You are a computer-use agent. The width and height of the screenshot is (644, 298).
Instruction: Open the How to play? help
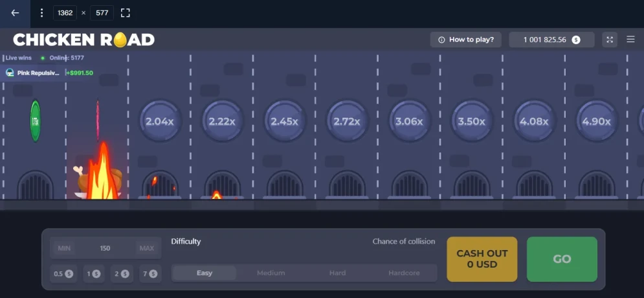pos(466,40)
